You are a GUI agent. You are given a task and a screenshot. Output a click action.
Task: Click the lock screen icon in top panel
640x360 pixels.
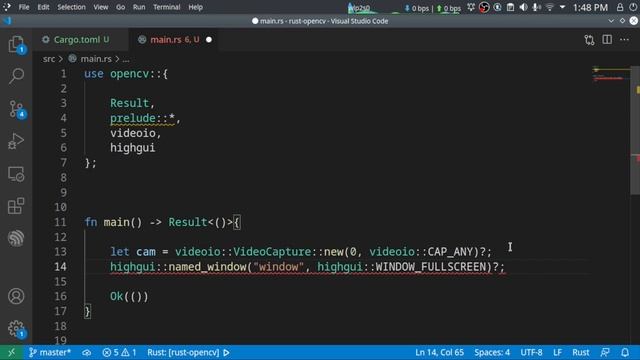[x=620, y=7]
